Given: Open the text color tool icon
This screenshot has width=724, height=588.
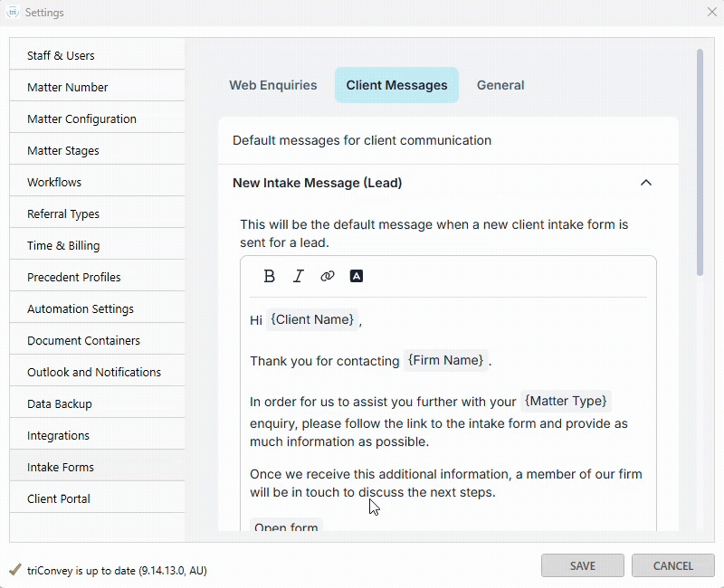Looking at the screenshot, I should coord(357,277).
